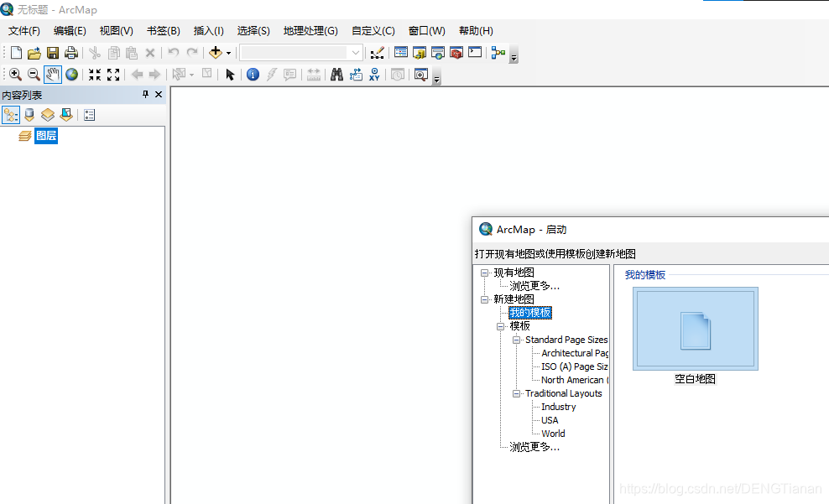Select the Select Elements arrow tool
The height and width of the screenshot is (504, 829).
click(229, 75)
